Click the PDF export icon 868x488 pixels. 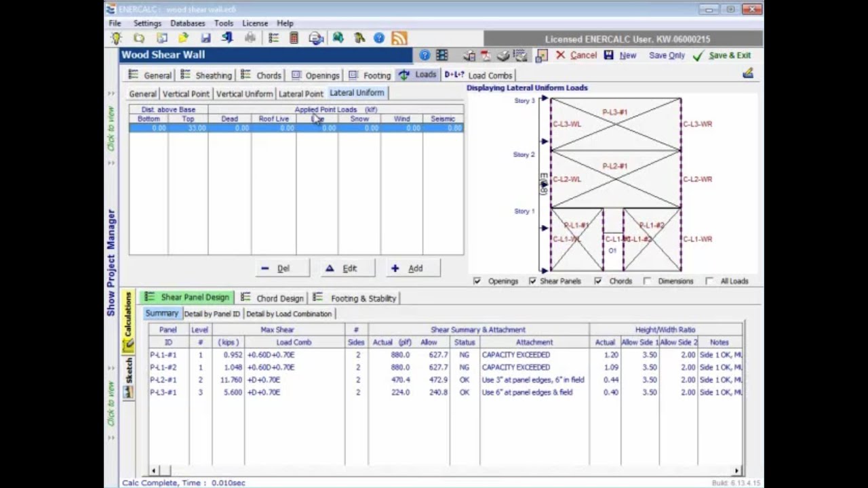(x=486, y=56)
